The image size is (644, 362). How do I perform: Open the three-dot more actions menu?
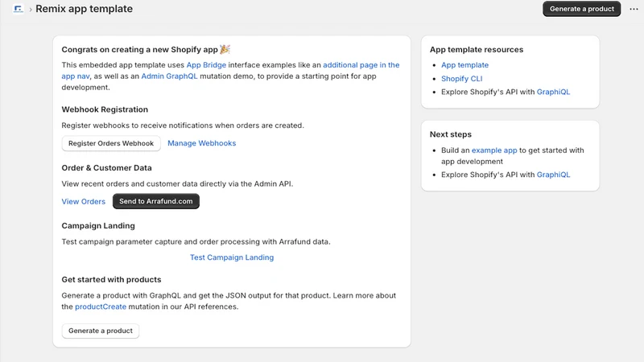point(634,9)
